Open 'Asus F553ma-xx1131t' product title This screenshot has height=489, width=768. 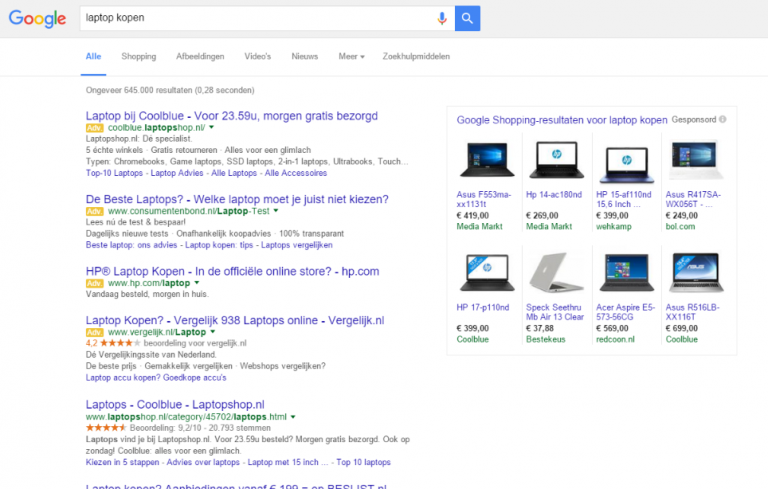(483, 199)
